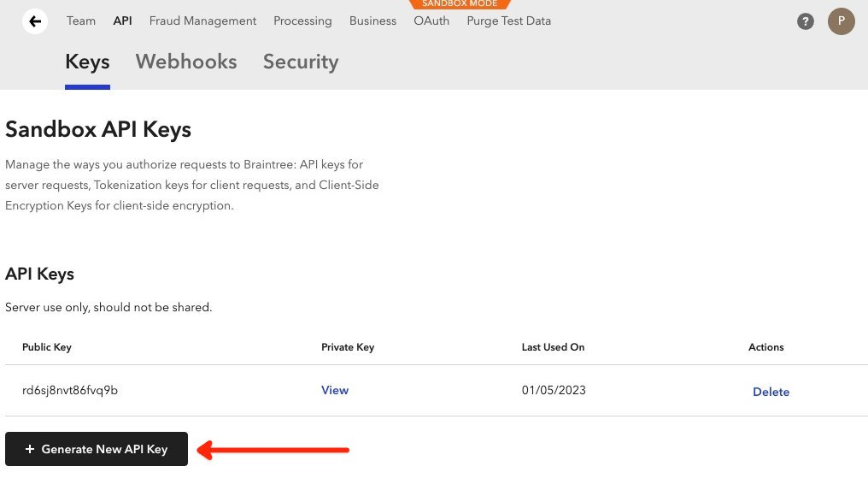
Task: Open the user profile avatar P
Action: [841, 21]
